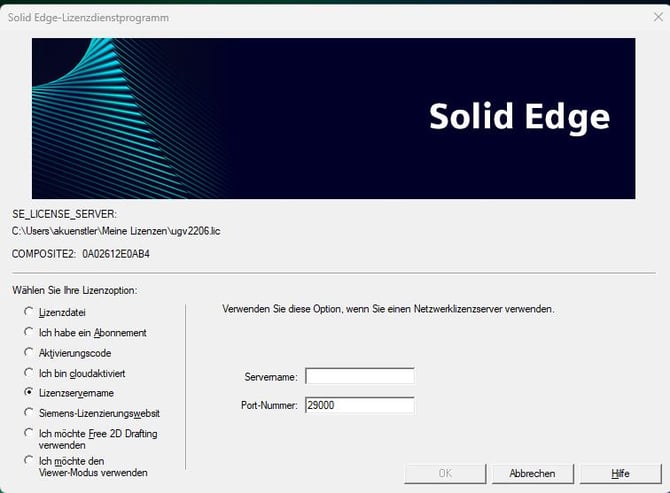Click into the Servername text field

pyautogui.click(x=359, y=376)
